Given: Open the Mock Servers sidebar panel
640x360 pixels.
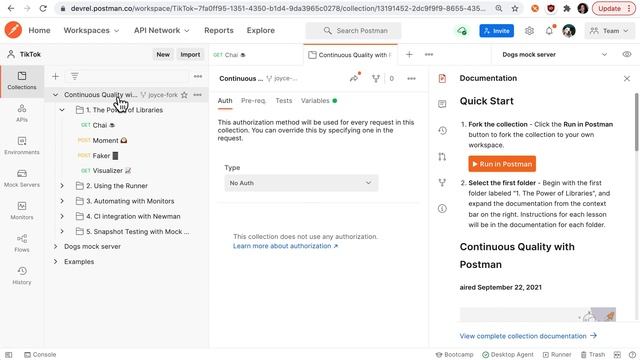Looking at the screenshot, I should point(22,178).
